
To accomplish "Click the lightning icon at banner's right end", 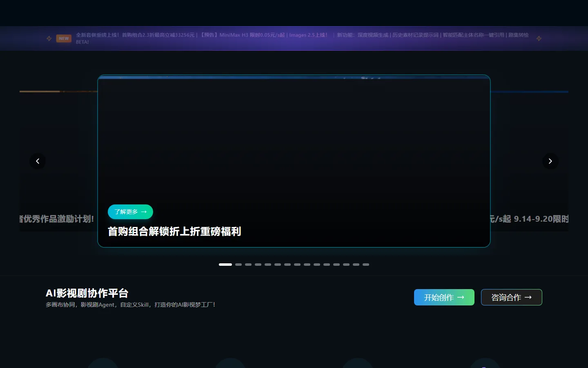I will click(539, 38).
